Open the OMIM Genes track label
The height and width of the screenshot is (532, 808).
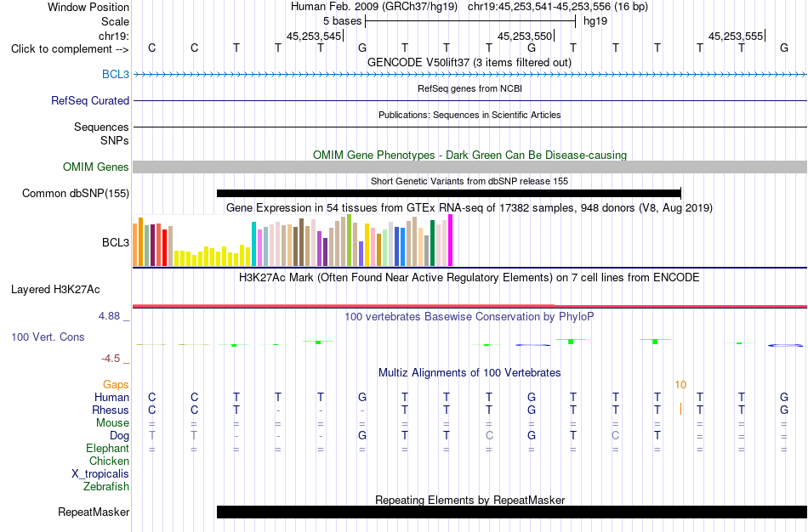click(x=96, y=167)
